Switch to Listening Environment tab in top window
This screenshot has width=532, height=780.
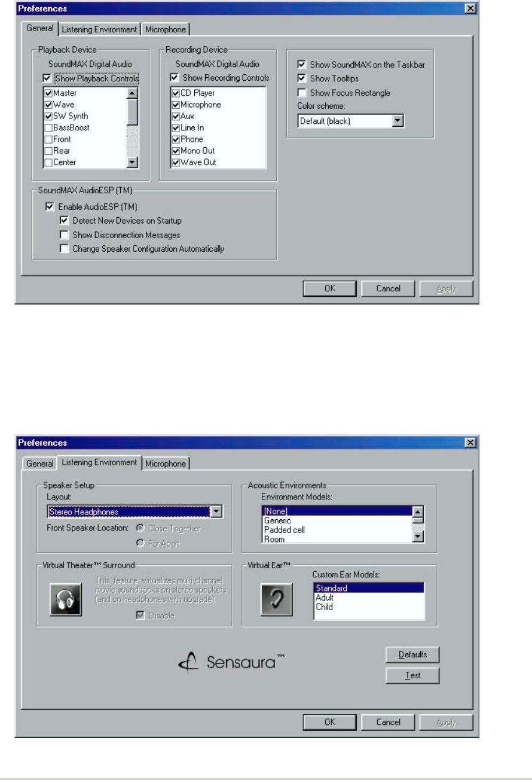coord(99,29)
